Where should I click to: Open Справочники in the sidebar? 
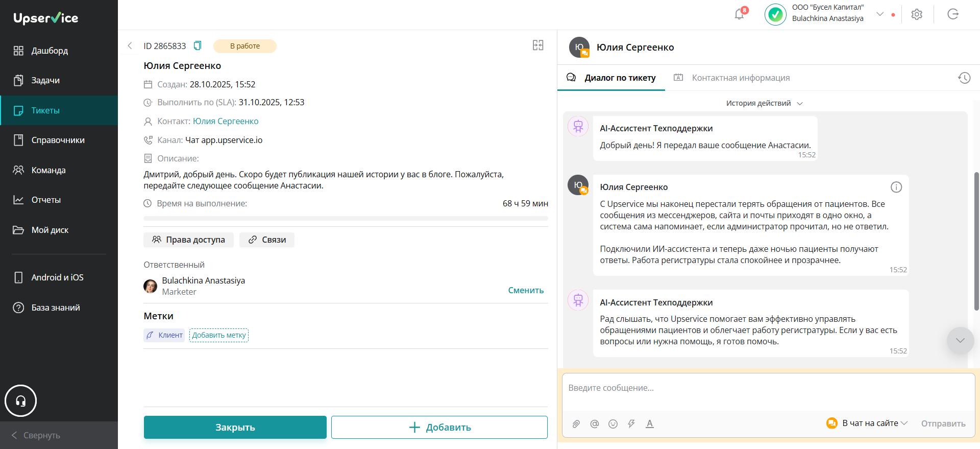click(x=59, y=140)
